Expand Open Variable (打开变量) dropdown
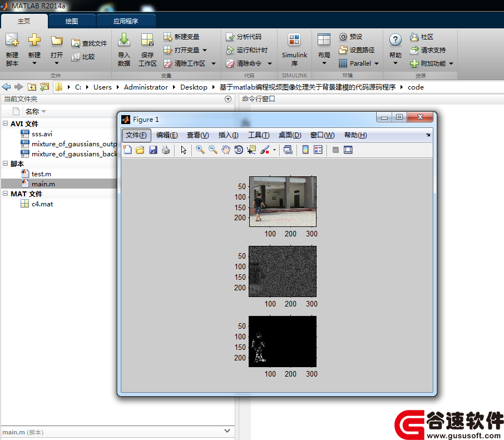This screenshot has width=504, height=440. [x=205, y=50]
